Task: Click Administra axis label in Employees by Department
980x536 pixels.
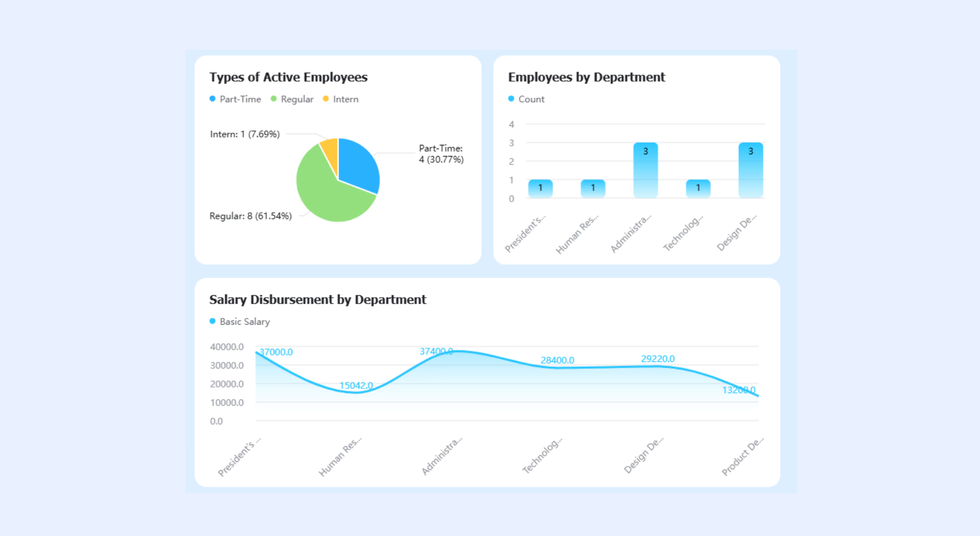Action: (x=631, y=234)
